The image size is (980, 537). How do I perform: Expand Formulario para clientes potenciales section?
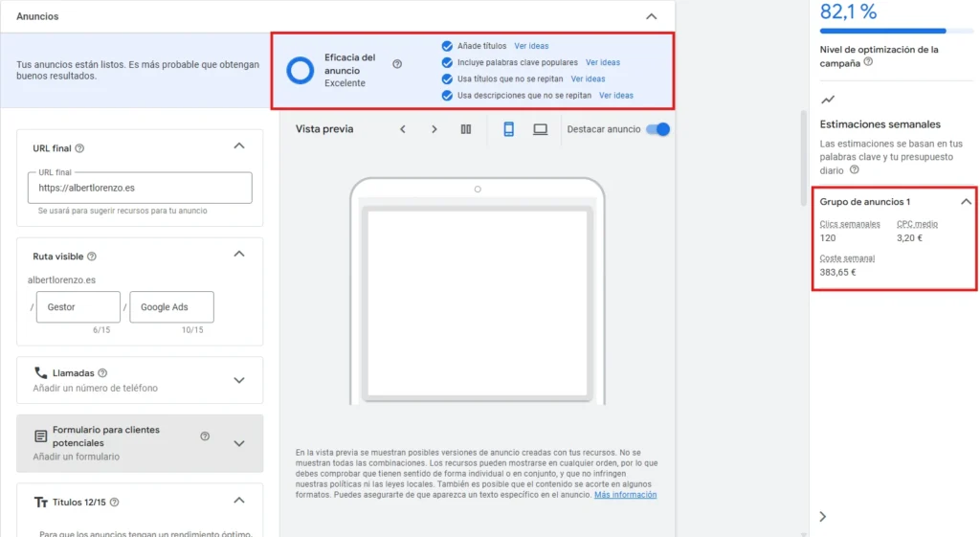[x=239, y=443]
